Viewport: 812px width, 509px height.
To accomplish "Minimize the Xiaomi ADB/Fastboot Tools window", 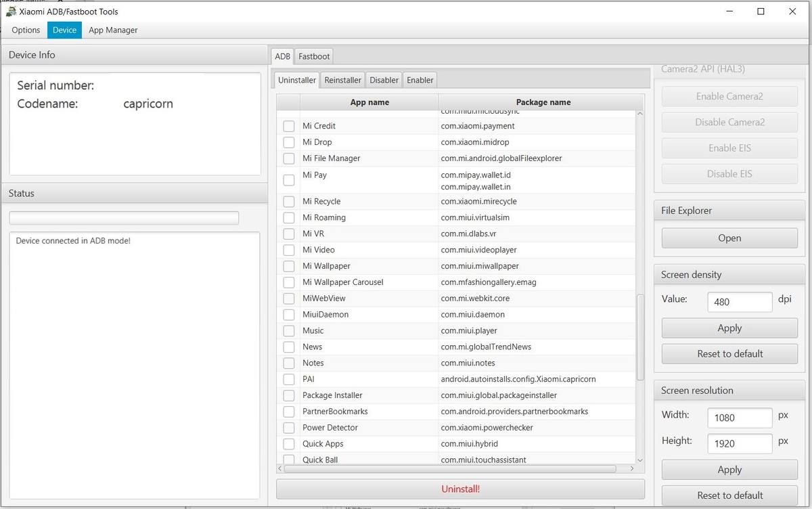I will [729, 12].
